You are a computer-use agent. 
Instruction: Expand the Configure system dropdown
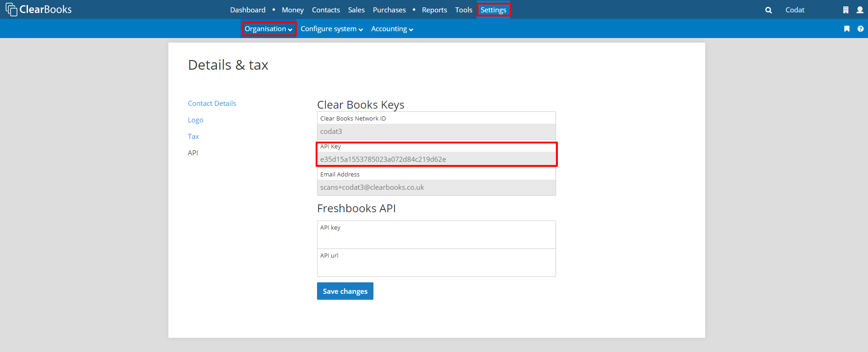click(332, 29)
